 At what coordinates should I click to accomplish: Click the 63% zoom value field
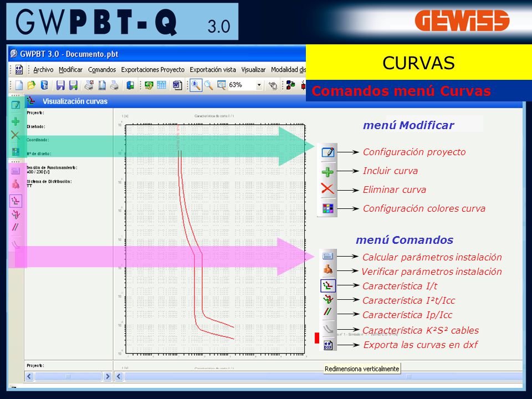click(242, 85)
